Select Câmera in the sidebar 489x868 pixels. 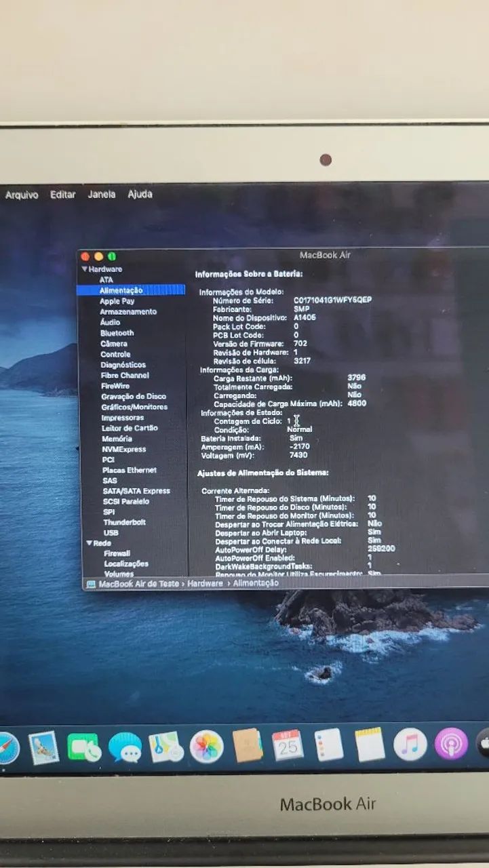[x=114, y=344]
